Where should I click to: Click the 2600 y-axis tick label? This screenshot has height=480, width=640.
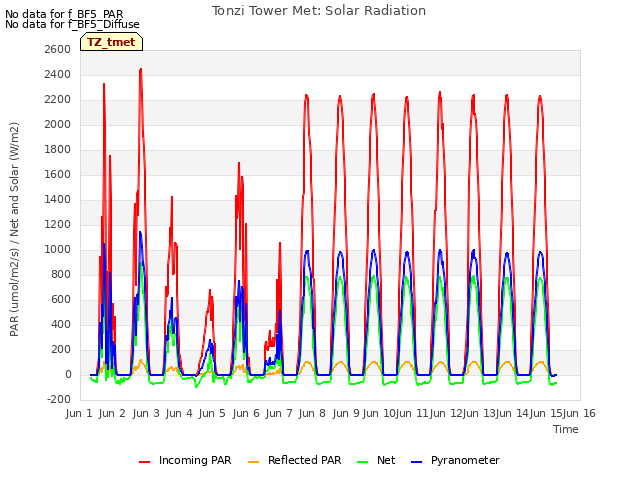tap(58, 49)
